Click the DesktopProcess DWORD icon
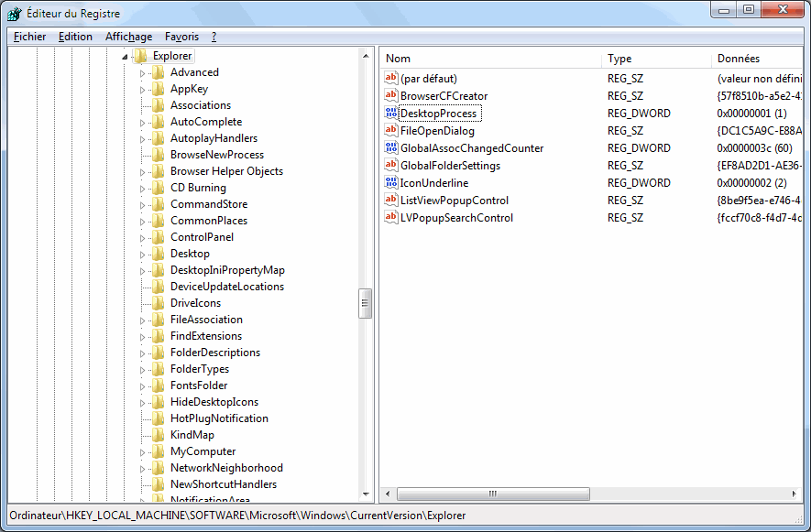Screen dimensions: 811x532 (x=391, y=113)
